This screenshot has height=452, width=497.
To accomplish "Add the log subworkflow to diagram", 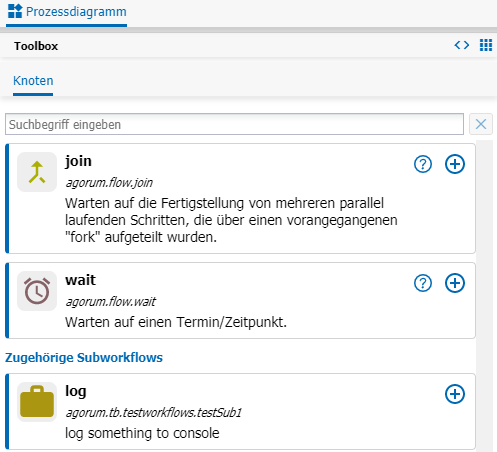I will click(x=455, y=394).
